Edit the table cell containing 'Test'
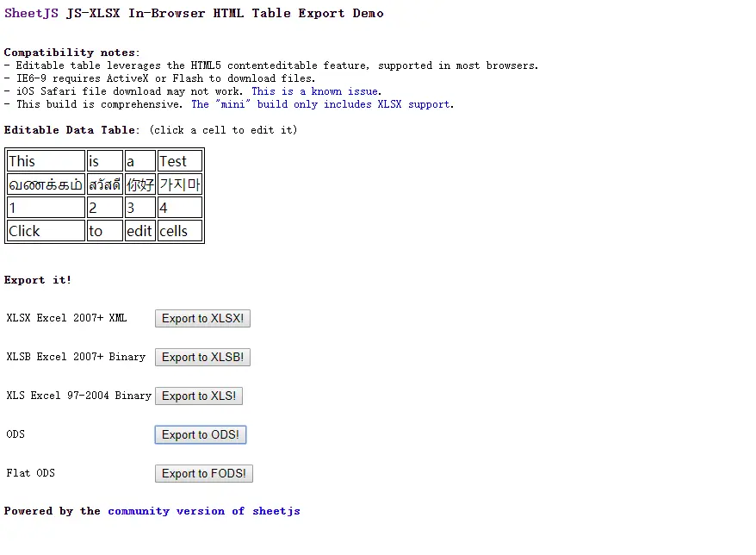This screenshot has height=555, width=756. [179, 161]
